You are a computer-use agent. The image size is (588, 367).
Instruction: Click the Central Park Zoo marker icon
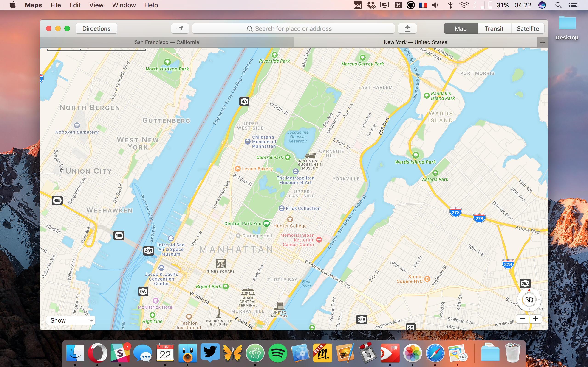[266, 223]
